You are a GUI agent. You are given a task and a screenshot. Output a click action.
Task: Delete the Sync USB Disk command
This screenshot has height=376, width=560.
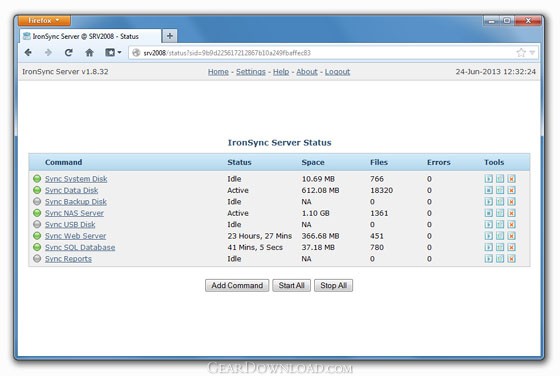511,225
